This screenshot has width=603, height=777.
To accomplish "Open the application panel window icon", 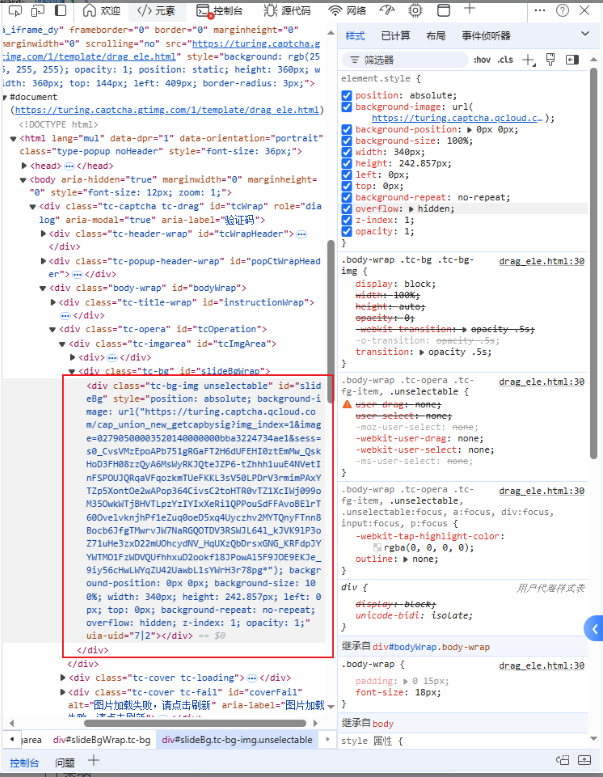I will point(443,10).
